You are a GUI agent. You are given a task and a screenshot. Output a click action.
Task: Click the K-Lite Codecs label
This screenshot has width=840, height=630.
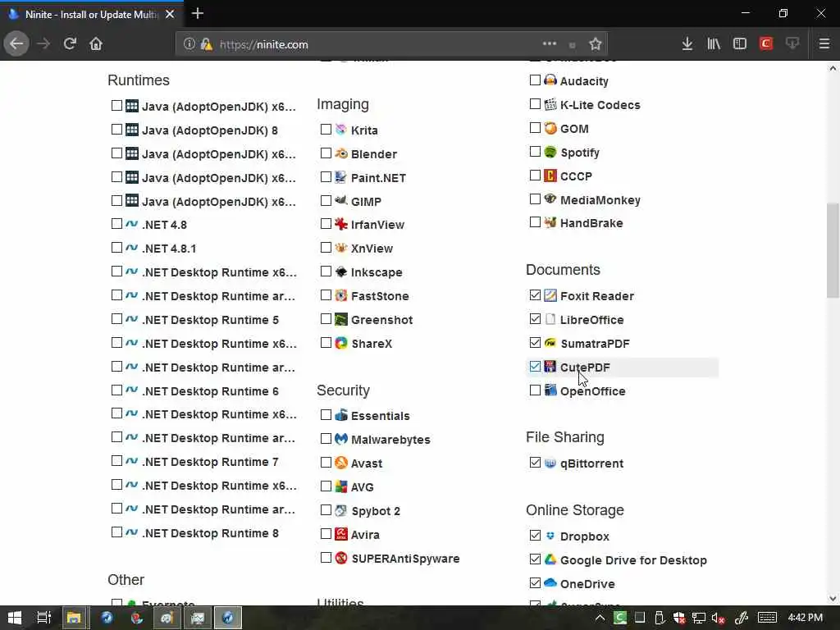[600, 105]
